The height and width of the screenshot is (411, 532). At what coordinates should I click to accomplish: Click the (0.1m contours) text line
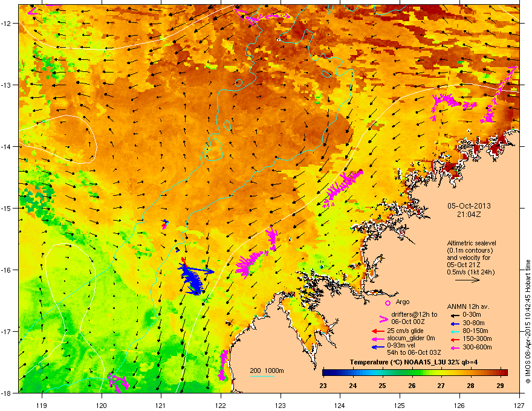coord(470,251)
